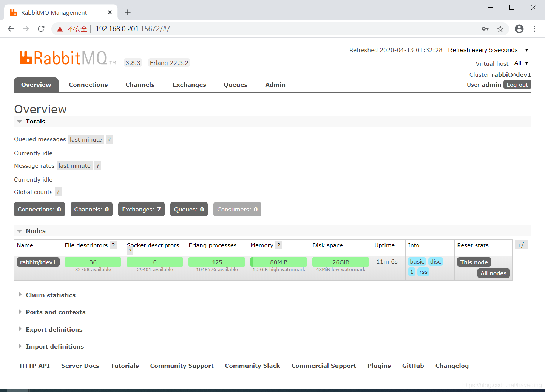Viewport: 545px width, 392px height.
Task: Click the 80MiB memory usage bar
Action: (279, 262)
